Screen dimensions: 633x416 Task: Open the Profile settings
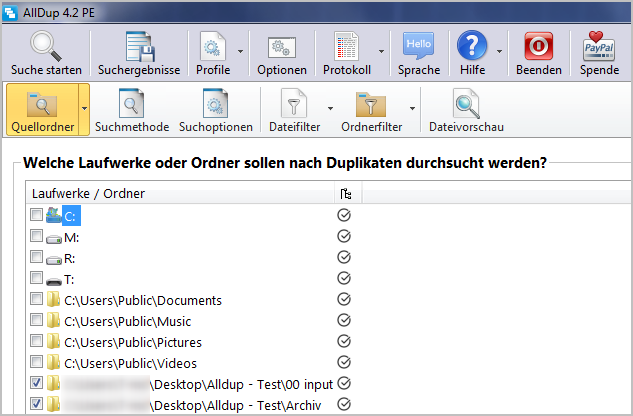(x=213, y=53)
